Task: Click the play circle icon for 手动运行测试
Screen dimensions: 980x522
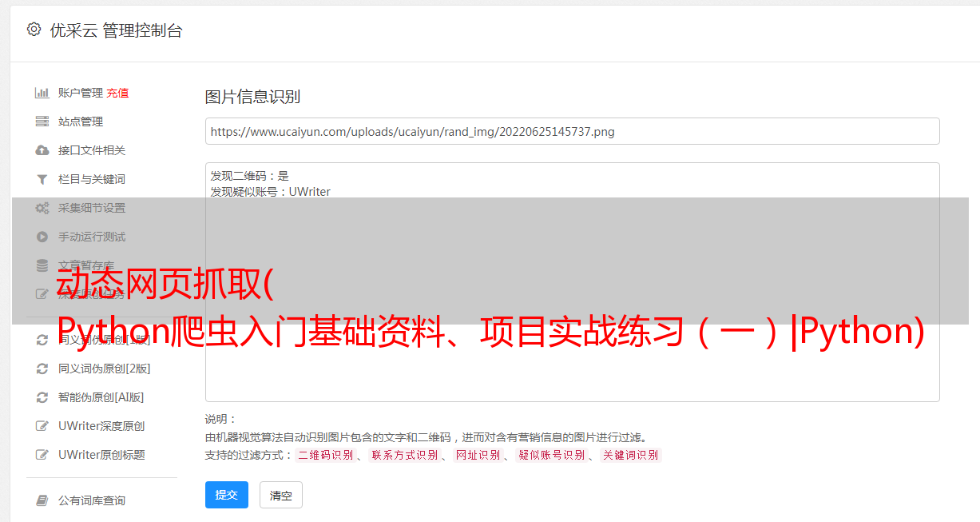Action: coord(42,237)
